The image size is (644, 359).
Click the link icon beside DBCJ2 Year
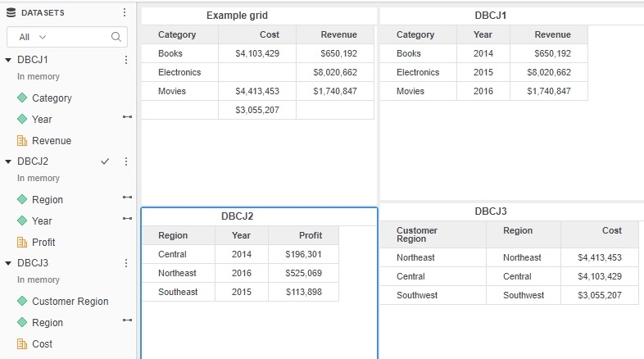[x=127, y=219]
